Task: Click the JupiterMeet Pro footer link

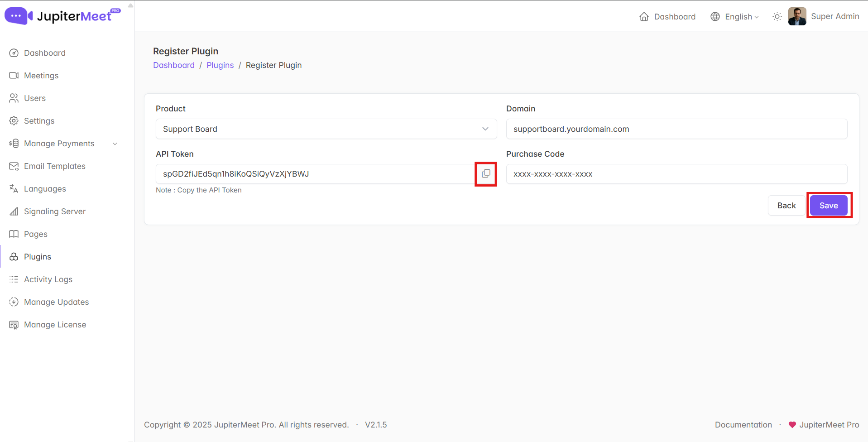Action: pyautogui.click(x=829, y=425)
